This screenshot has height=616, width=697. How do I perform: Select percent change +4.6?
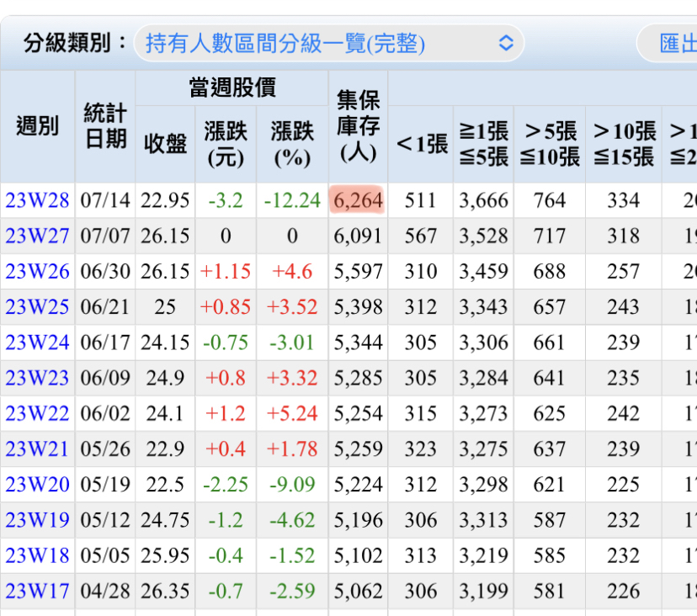coord(292,272)
